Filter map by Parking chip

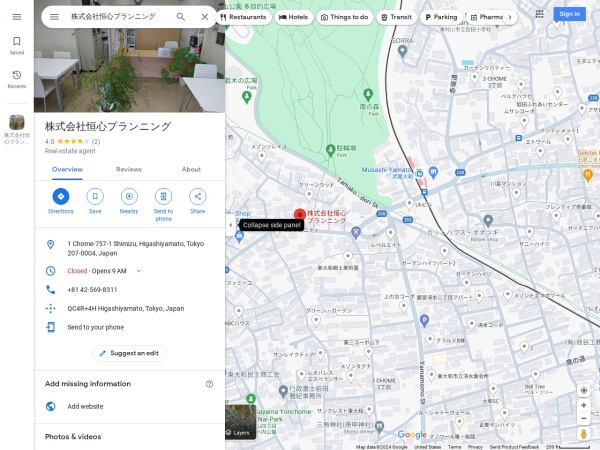point(441,17)
